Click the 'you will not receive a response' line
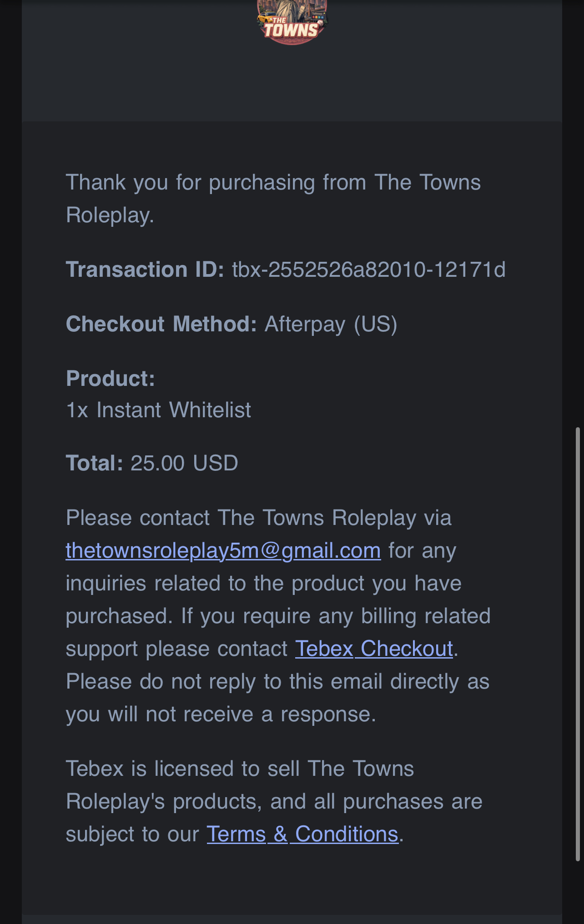 pos(221,714)
